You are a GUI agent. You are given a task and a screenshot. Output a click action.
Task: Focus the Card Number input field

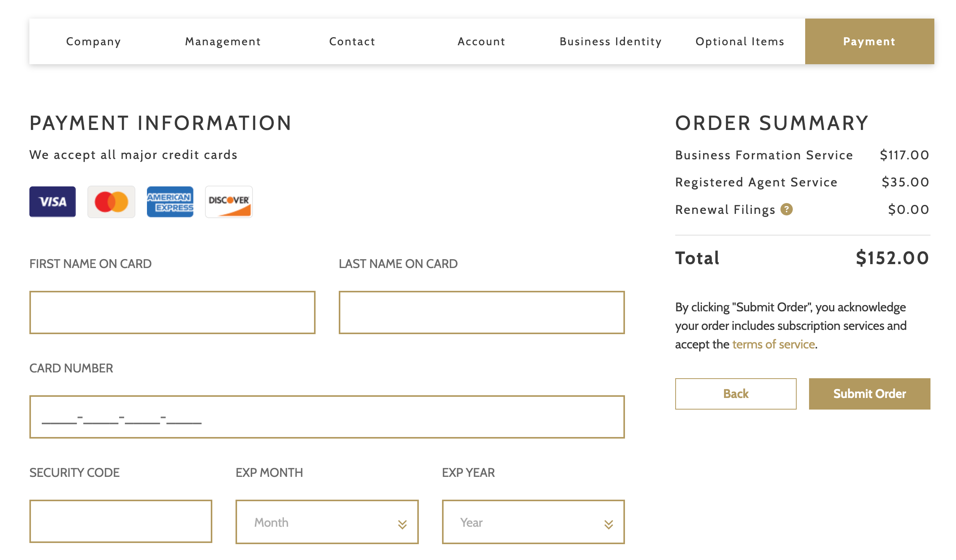coord(327,417)
